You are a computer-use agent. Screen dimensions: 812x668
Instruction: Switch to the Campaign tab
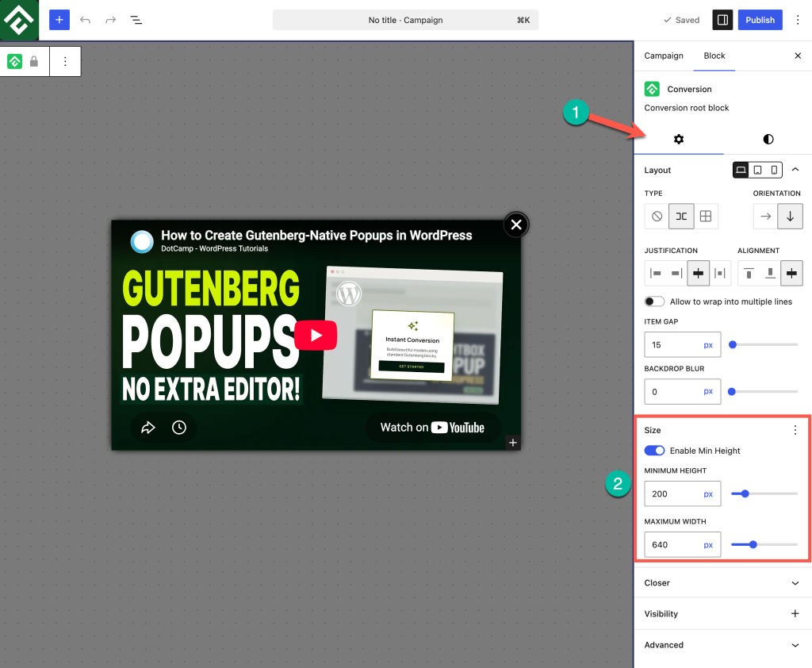[x=664, y=56]
